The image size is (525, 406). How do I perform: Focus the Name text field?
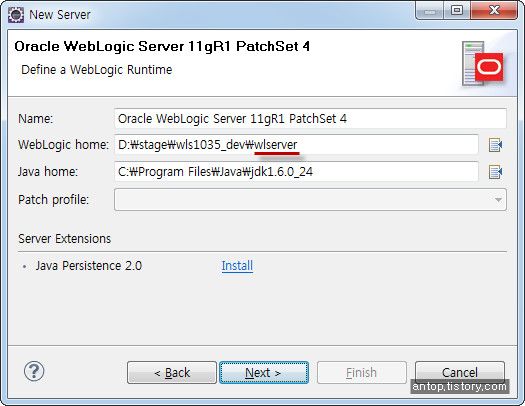click(x=310, y=118)
